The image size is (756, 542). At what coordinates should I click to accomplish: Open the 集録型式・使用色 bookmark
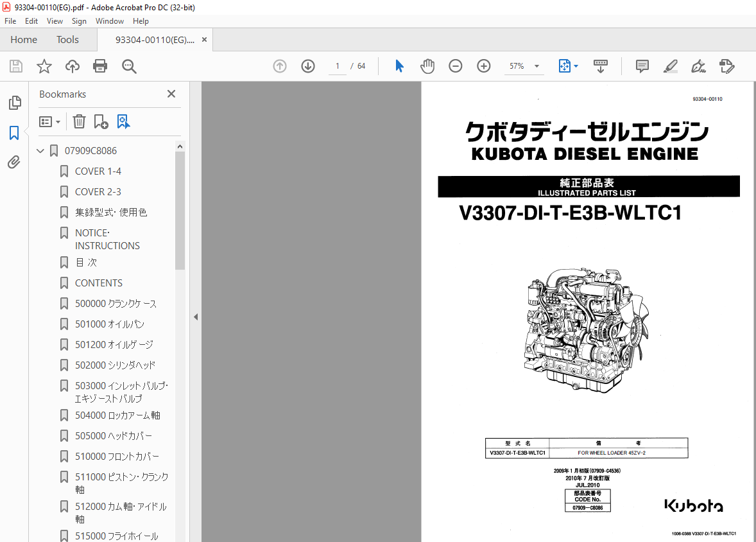[111, 213]
